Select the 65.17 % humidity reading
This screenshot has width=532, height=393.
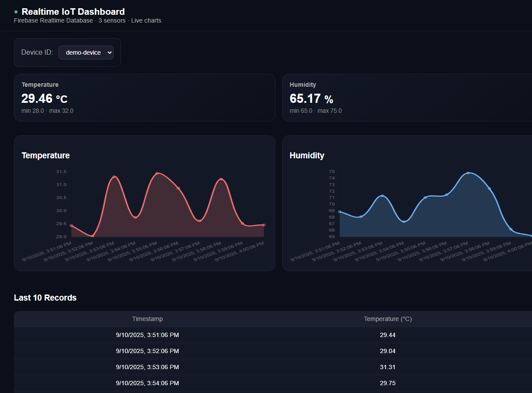(311, 99)
